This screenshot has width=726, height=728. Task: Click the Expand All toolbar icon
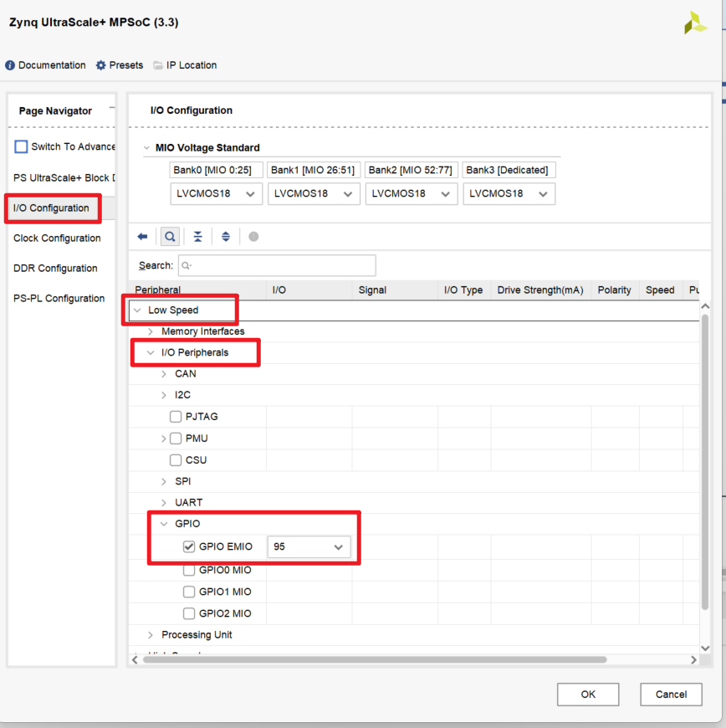point(226,237)
